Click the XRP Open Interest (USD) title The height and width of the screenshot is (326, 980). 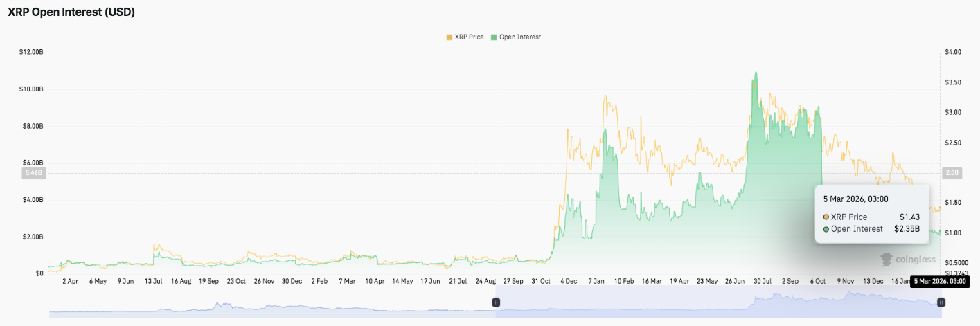71,12
